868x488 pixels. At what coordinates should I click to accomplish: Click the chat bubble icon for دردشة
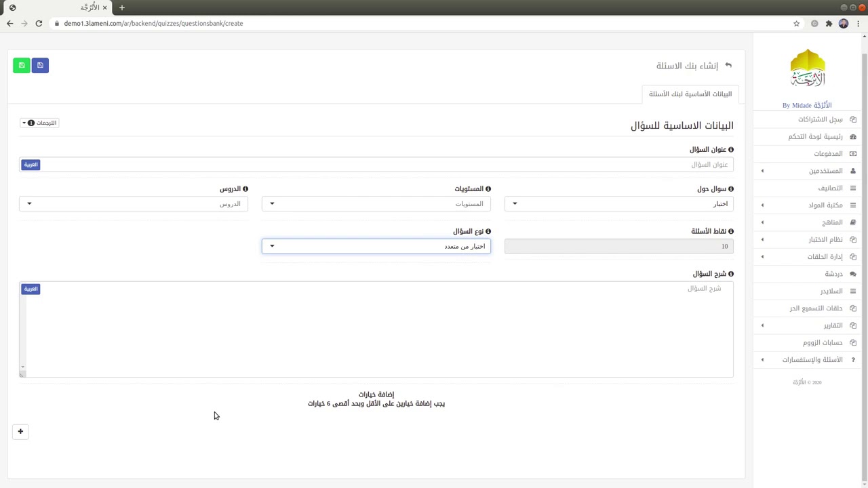[853, 274]
